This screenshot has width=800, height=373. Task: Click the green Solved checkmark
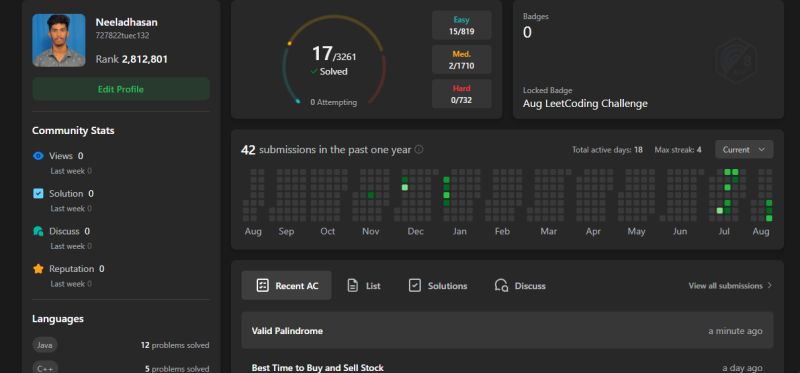[x=314, y=72]
